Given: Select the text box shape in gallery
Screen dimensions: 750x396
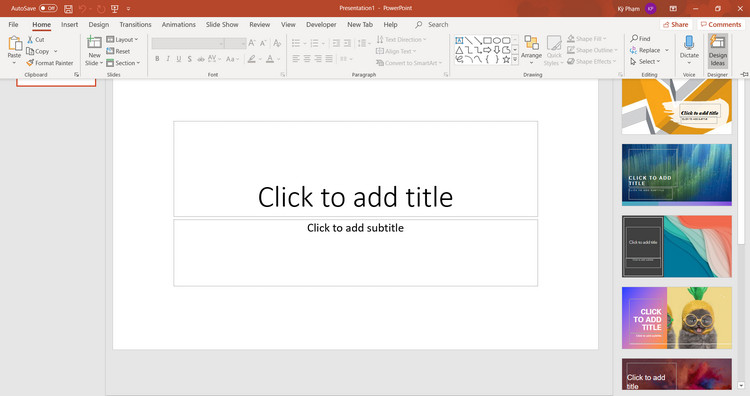Looking at the screenshot, I should (x=459, y=41).
